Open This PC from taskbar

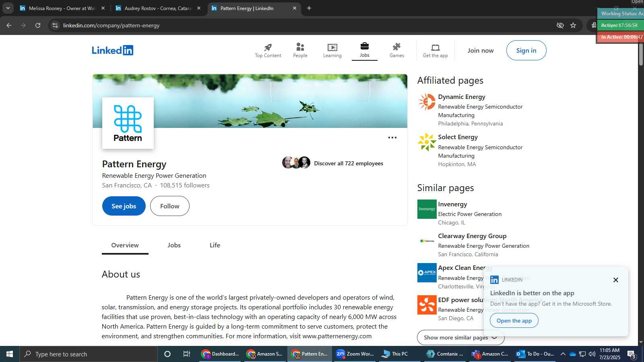[399, 354]
